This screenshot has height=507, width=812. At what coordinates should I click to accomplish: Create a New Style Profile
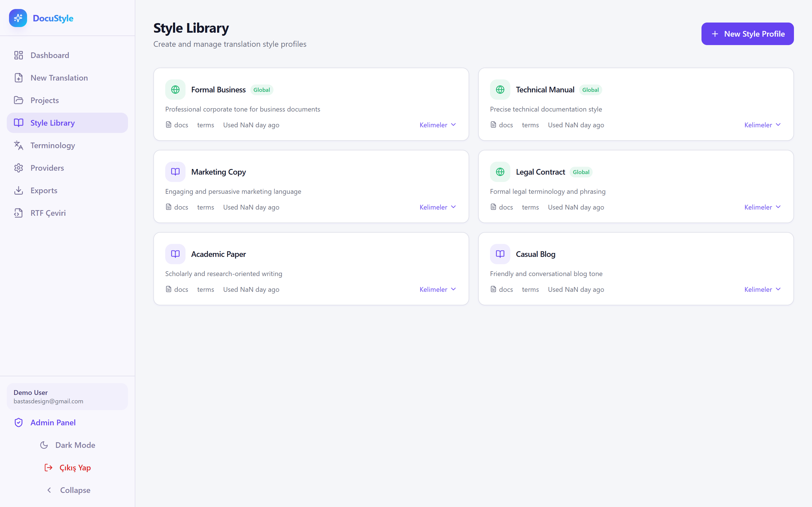pos(747,34)
